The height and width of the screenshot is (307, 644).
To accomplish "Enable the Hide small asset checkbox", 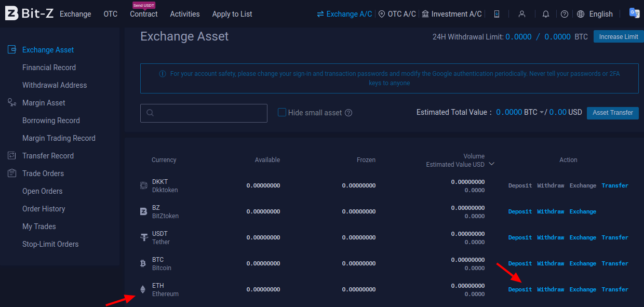I will coord(282,112).
